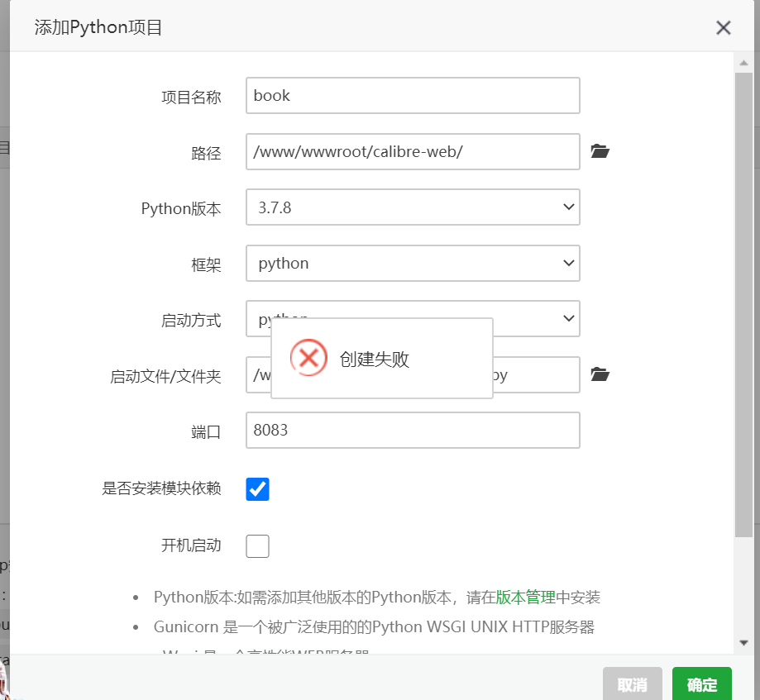The width and height of the screenshot is (760, 700).
Task: Click the scrollbar down arrow
Action: pos(743,643)
